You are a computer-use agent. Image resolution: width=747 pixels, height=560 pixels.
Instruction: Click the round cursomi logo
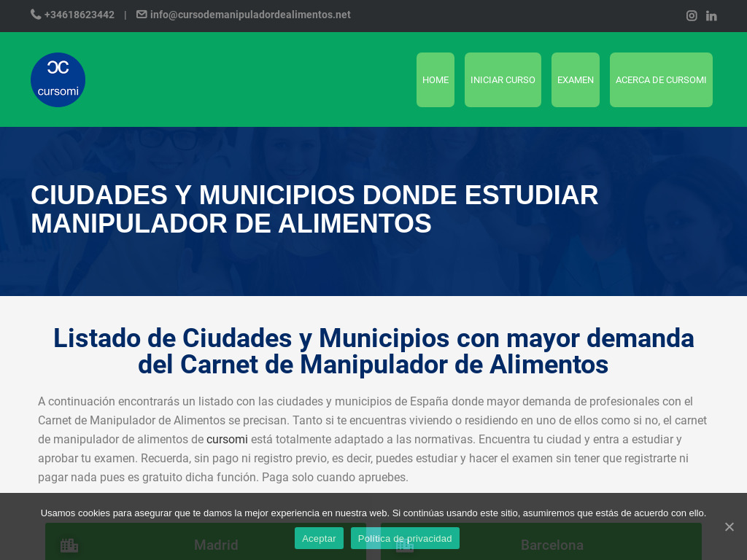click(x=58, y=79)
